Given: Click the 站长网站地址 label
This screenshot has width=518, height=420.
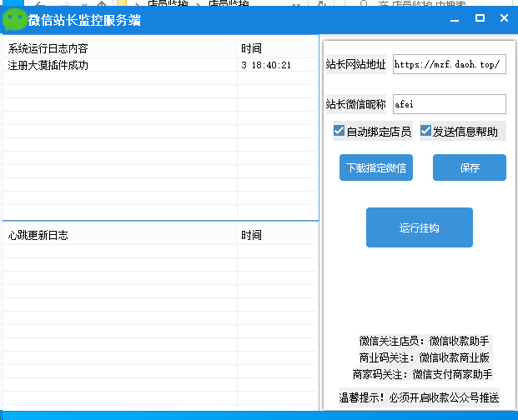Looking at the screenshot, I should (356, 64).
